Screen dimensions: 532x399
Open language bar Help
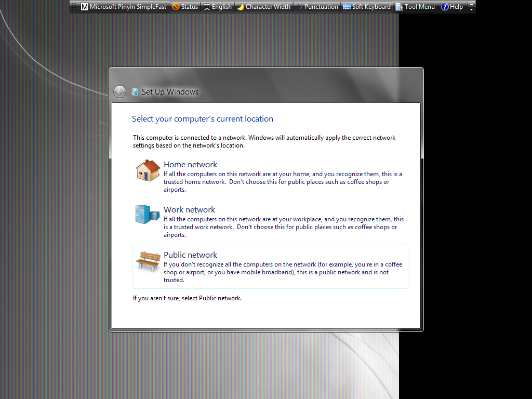point(452,7)
